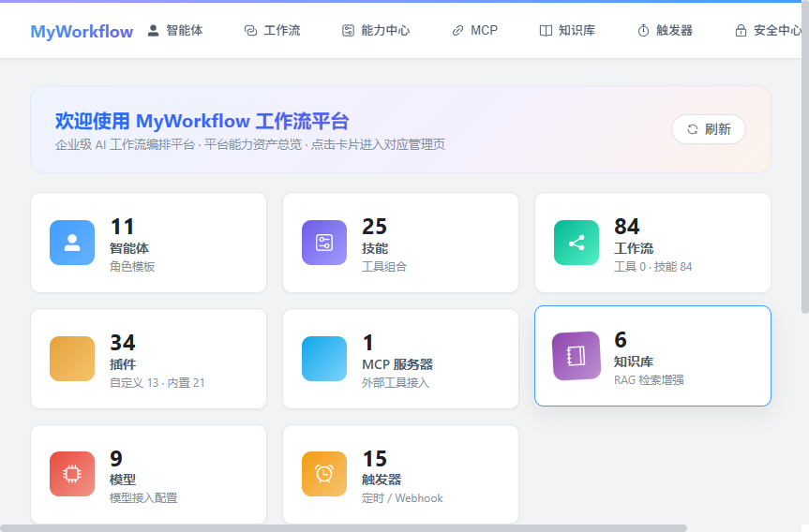Click the purple 技能 card icon

pyautogui.click(x=324, y=243)
